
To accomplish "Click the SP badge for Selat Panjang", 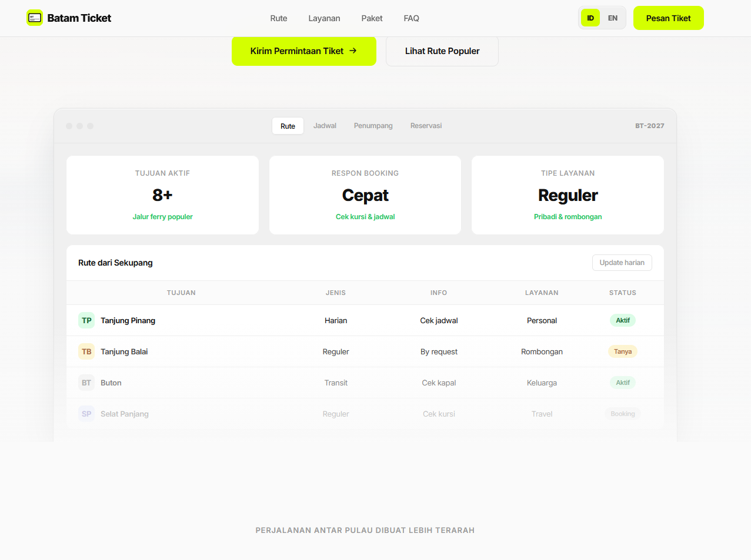I will (x=86, y=414).
